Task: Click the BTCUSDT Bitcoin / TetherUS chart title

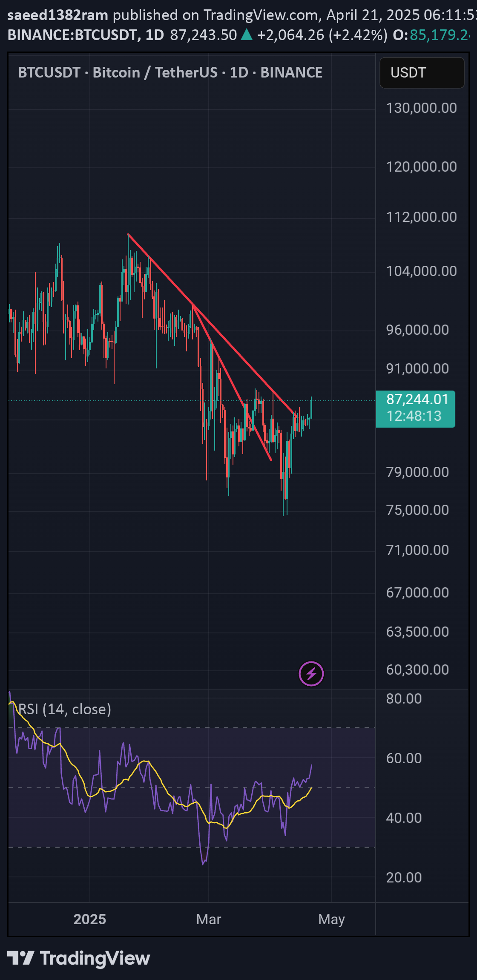Action: click(170, 72)
